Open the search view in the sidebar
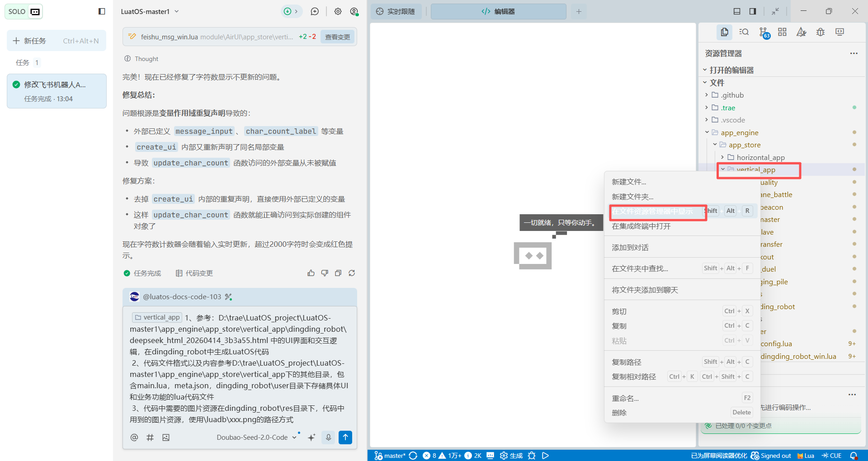This screenshot has height=461, width=868. point(744,32)
